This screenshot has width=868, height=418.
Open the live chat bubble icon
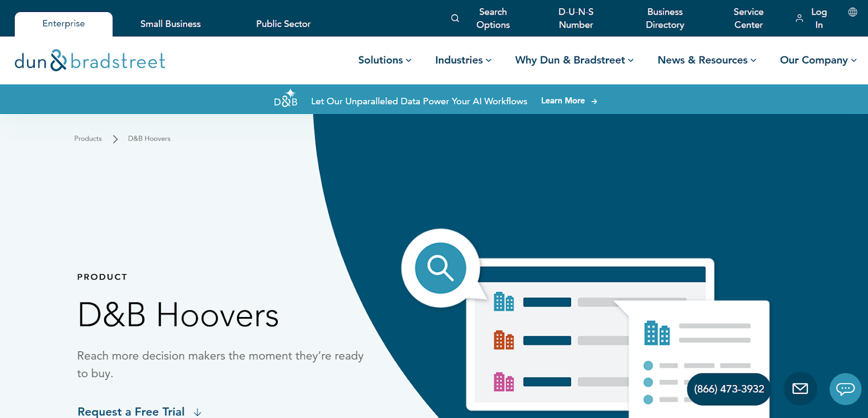[845, 389]
